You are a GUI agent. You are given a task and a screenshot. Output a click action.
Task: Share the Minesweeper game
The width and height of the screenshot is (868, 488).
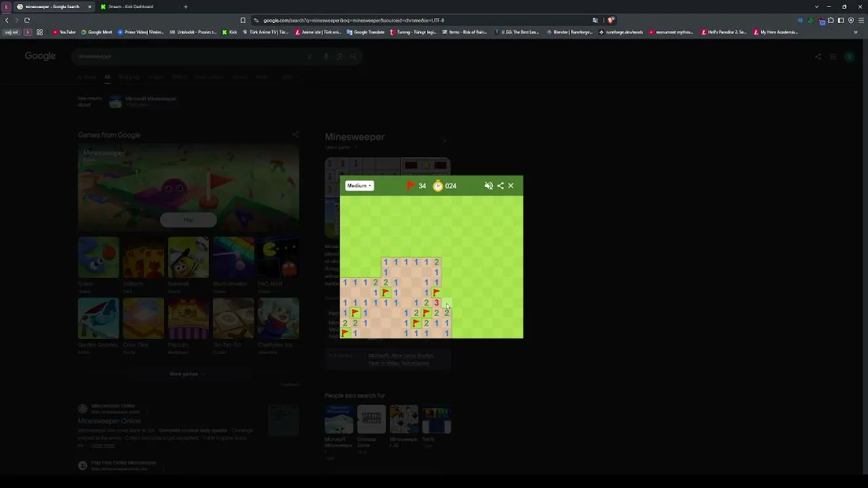point(500,186)
